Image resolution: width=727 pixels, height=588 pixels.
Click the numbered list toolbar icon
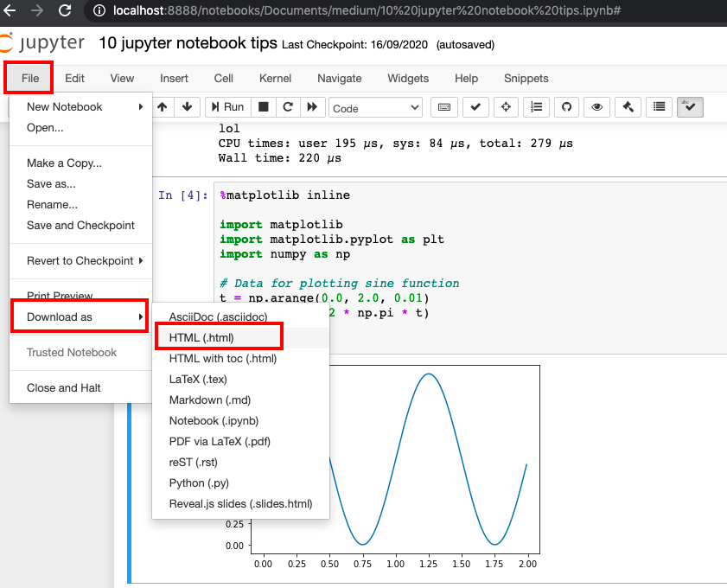536,107
